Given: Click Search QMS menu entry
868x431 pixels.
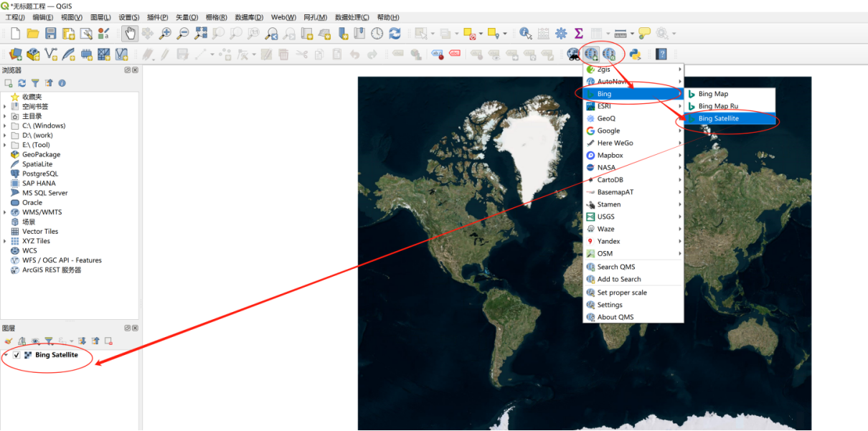Looking at the screenshot, I should pos(633,267).
